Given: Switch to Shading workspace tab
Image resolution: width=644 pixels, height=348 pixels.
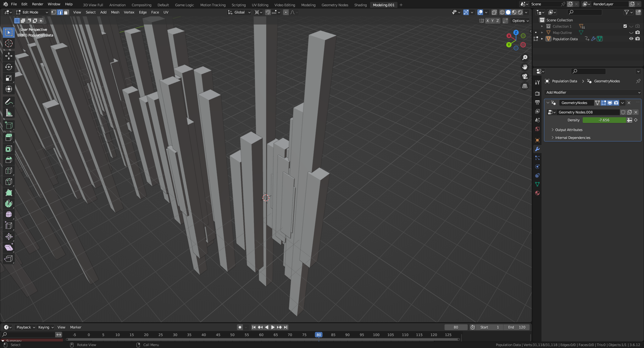Looking at the screenshot, I should [360, 5].
